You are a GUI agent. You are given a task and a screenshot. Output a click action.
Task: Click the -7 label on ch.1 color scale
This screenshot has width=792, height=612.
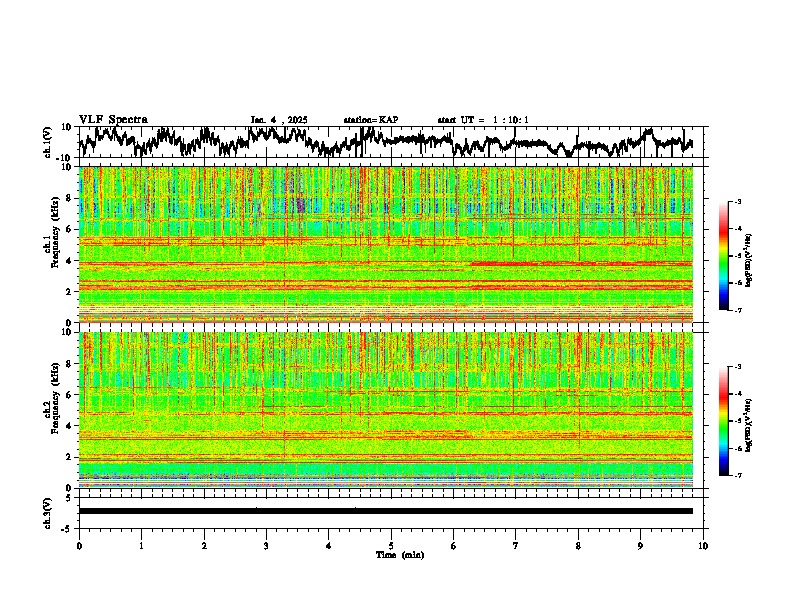point(738,310)
